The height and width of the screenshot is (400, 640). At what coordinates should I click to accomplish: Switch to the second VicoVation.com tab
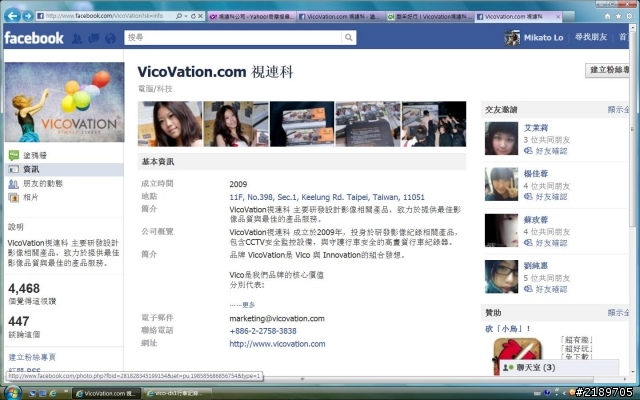(x=340, y=17)
